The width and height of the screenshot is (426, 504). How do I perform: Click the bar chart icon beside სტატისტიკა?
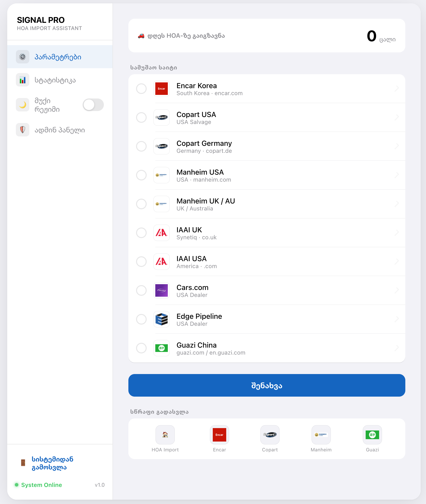point(22,80)
